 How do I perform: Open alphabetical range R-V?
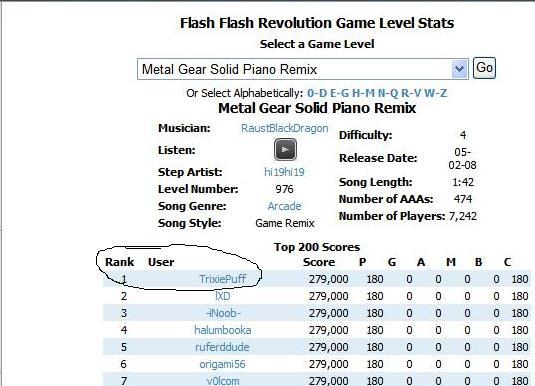pyautogui.click(x=411, y=93)
